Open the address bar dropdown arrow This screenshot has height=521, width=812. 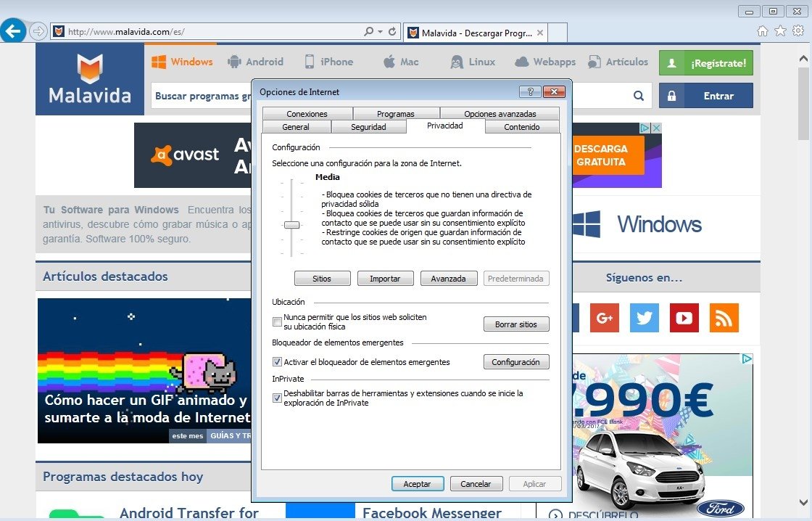coord(381,32)
